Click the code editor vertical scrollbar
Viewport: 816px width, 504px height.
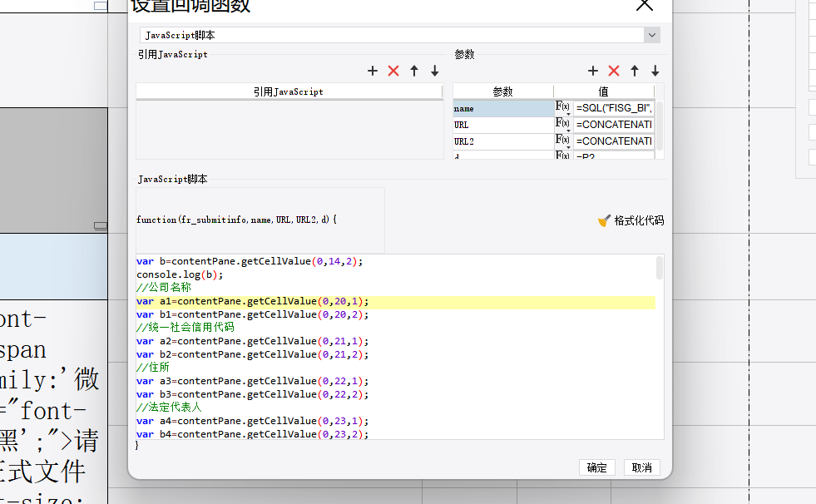tap(660, 267)
